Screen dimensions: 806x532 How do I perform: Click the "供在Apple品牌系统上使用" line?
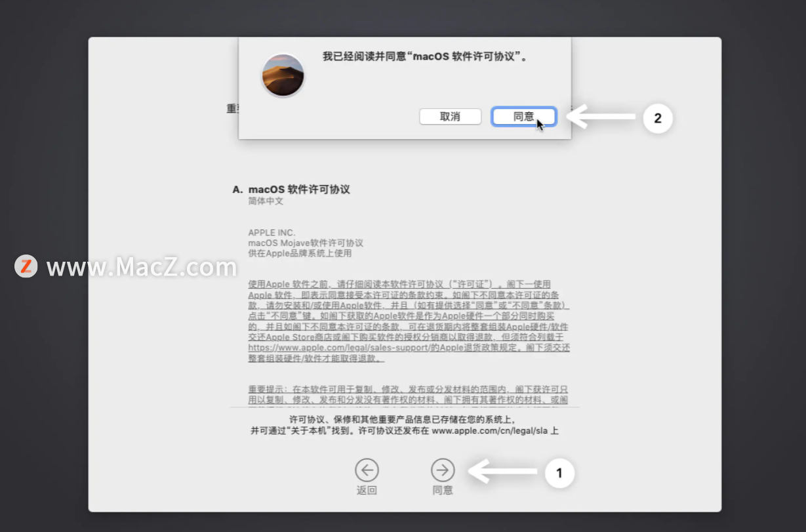[300, 253]
